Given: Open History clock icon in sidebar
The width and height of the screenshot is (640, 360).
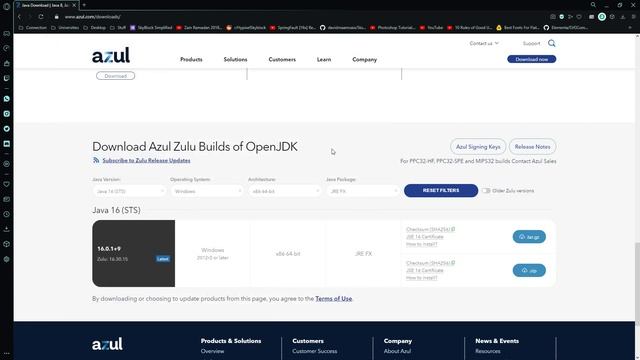Looking at the screenshot, I should [7, 214].
